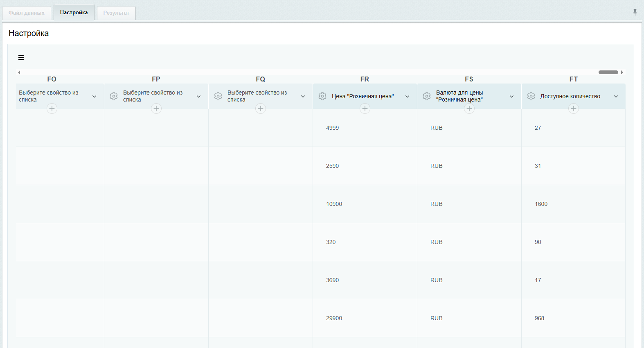This screenshot has width=644, height=348.
Task: Click column header FR
Action: [x=365, y=79]
